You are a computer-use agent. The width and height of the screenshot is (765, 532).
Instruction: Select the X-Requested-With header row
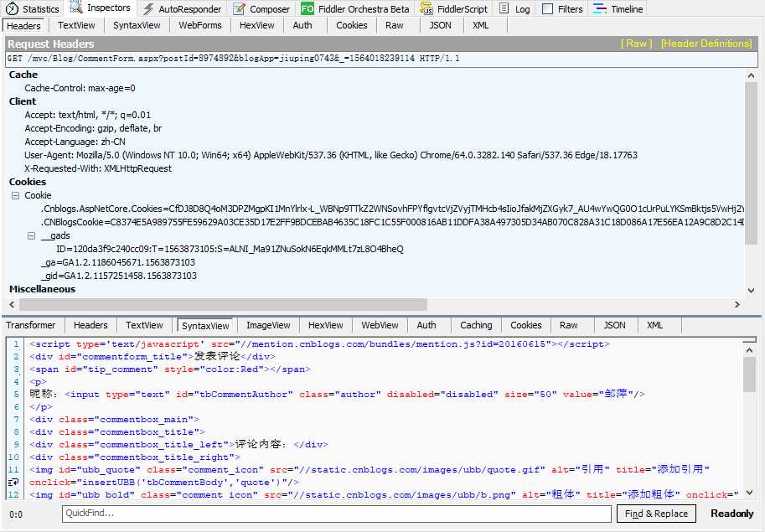98,168
